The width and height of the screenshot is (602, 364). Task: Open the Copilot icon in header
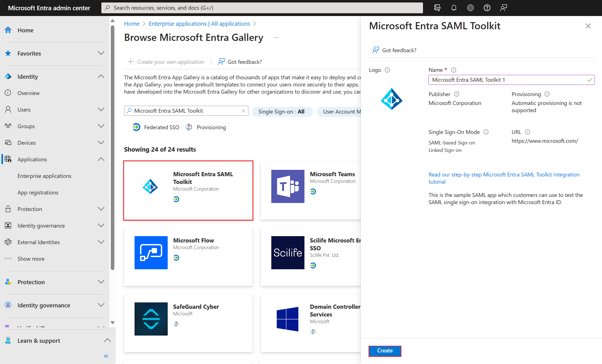click(x=437, y=8)
